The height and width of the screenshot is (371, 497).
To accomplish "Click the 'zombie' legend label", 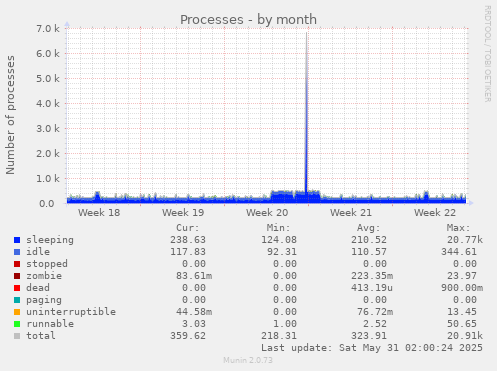I will point(44,276).
